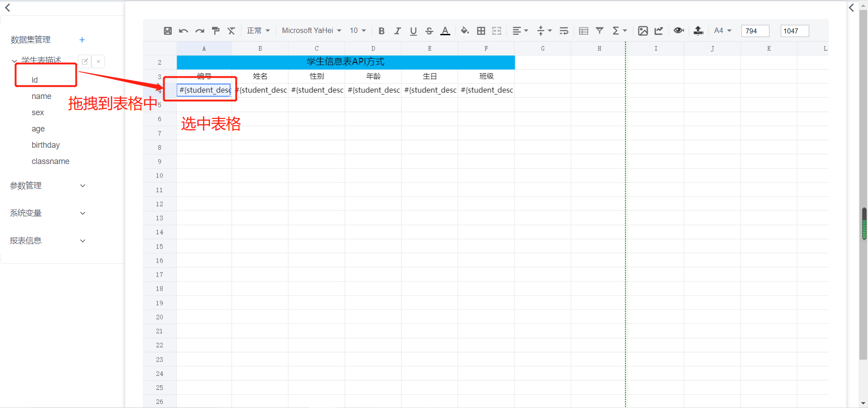Click the right panel collapse arrow
This screenshot has width=868, height=408.
[852, 7]
